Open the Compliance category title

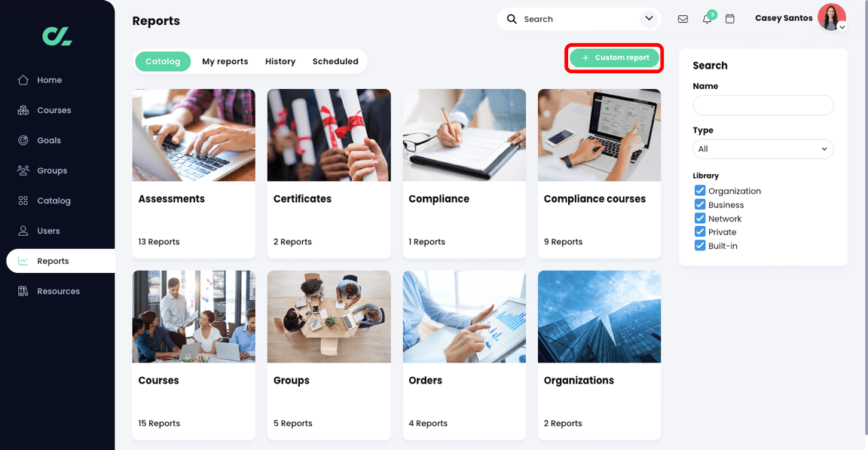(x=439, y=199)
